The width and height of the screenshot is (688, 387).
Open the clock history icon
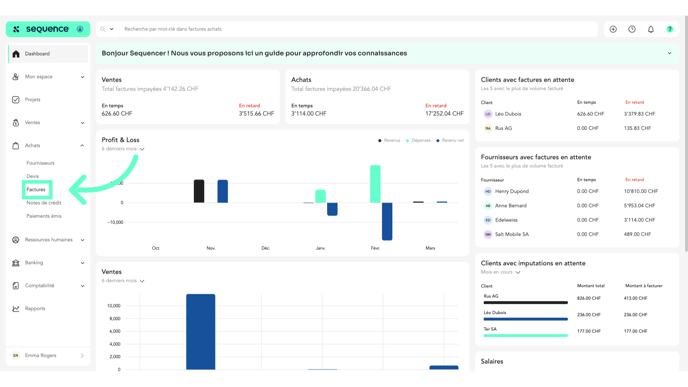click(632, 29)
